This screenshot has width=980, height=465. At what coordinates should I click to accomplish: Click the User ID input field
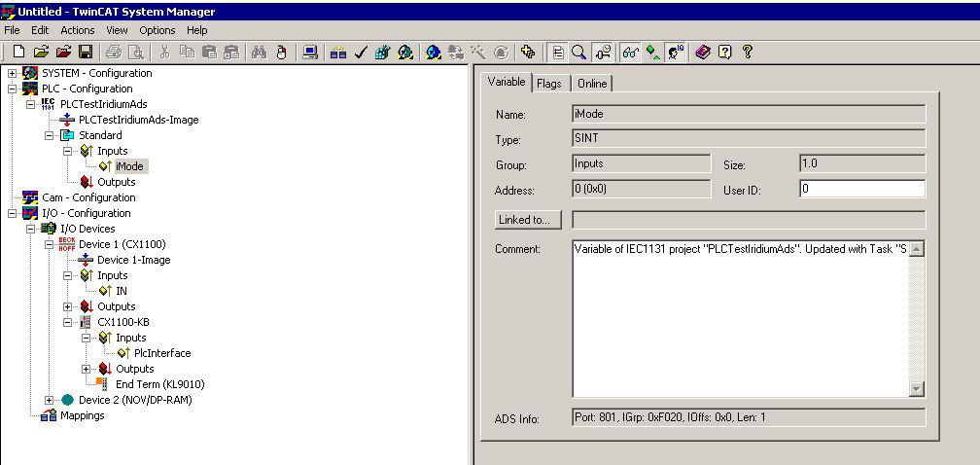(862, 189)
